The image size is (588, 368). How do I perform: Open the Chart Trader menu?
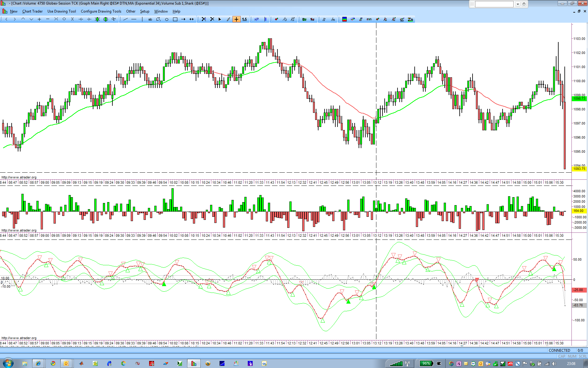pyautogui.click(x=32, y=11)
